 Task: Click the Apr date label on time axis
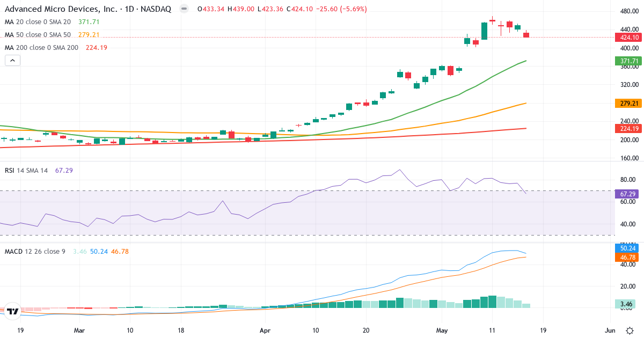[265, 330]
